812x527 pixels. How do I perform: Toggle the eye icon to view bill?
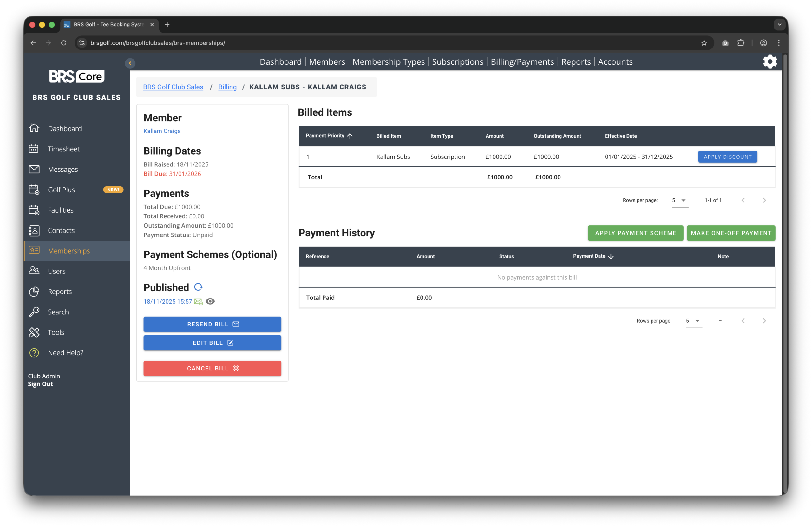point(210,301)
